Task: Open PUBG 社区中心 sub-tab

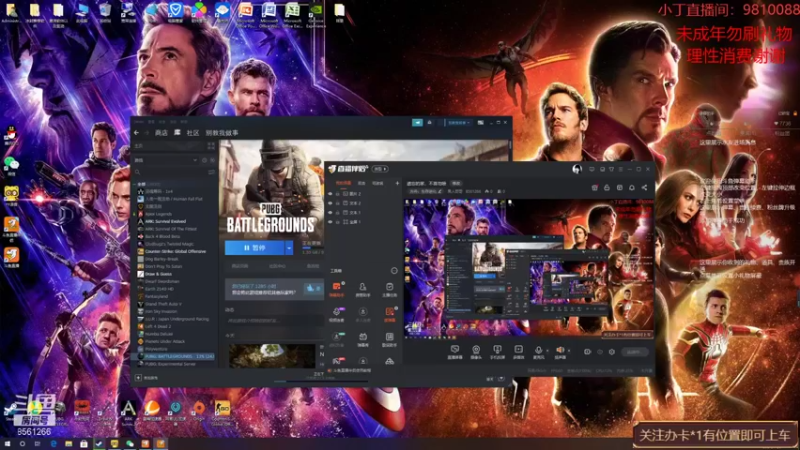Action: point(277,266)
